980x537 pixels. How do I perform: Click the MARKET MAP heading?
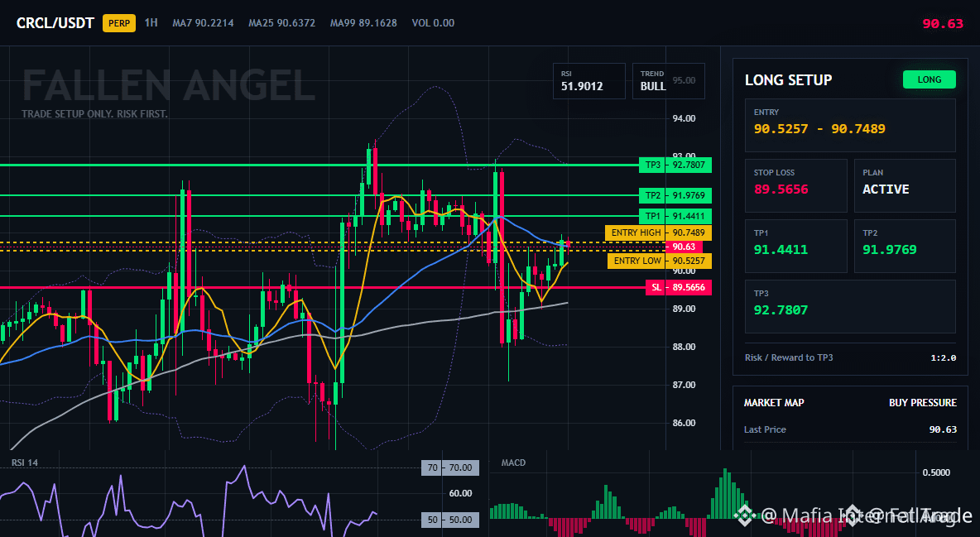[774, 403]
